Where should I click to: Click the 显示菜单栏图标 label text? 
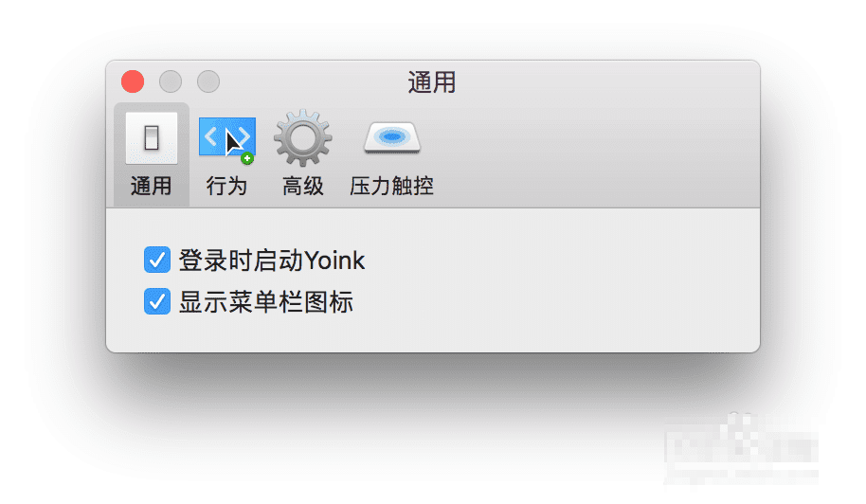pyautogui.click(x=265, y=302)
